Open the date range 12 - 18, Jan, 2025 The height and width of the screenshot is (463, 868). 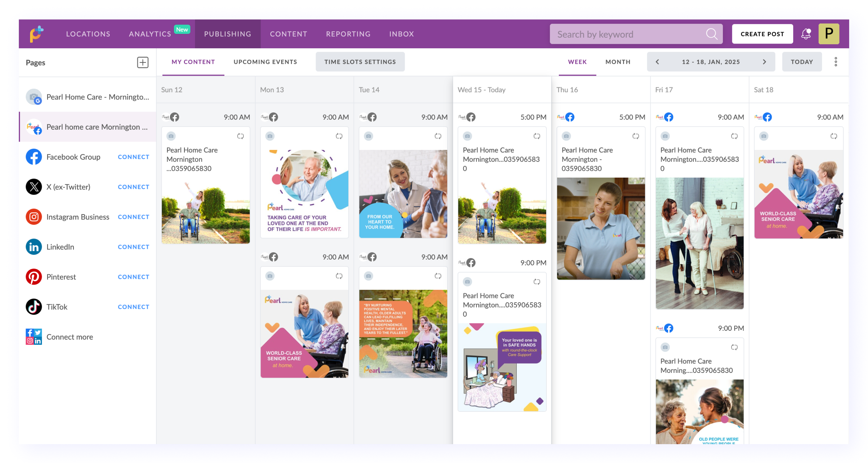pyautogui.click(x=711, y=62)
